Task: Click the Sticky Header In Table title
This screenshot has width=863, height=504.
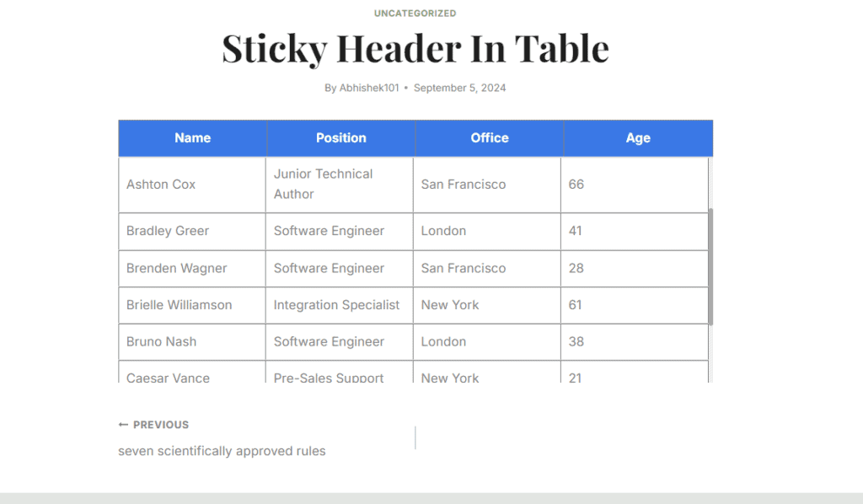Action: coord(415,48)
